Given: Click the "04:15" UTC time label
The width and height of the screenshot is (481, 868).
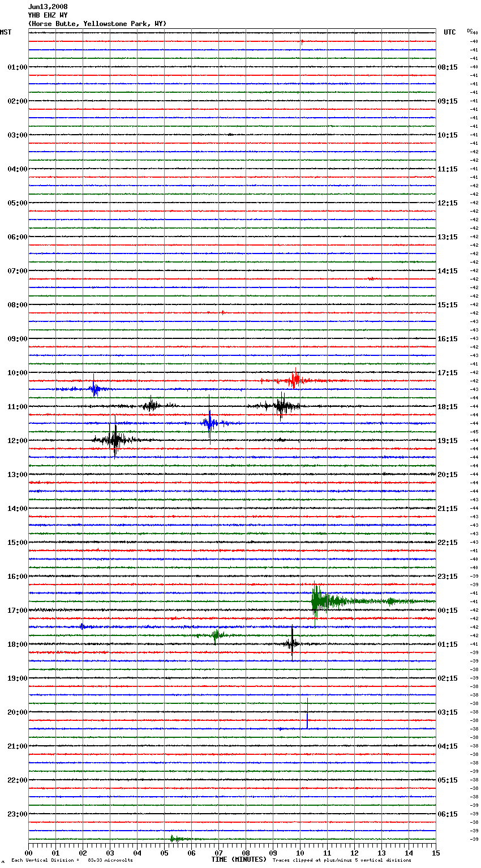Looking at the screenshot, I should [x=448, y=746].
